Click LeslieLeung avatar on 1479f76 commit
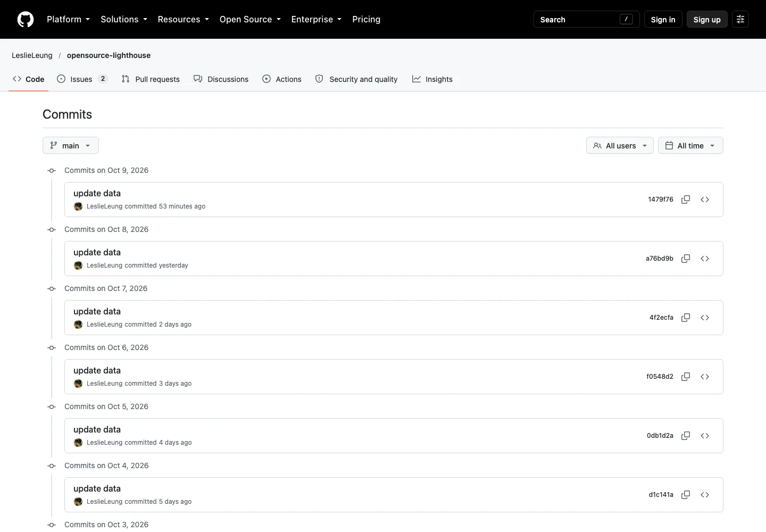Viewport: 766px width, 532px height. click(78, 206)
